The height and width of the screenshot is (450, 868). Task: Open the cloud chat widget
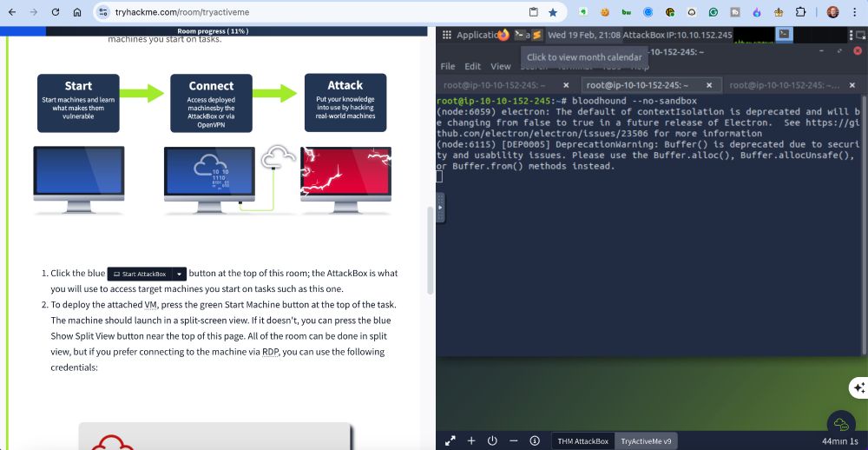(x=841, y=424)
